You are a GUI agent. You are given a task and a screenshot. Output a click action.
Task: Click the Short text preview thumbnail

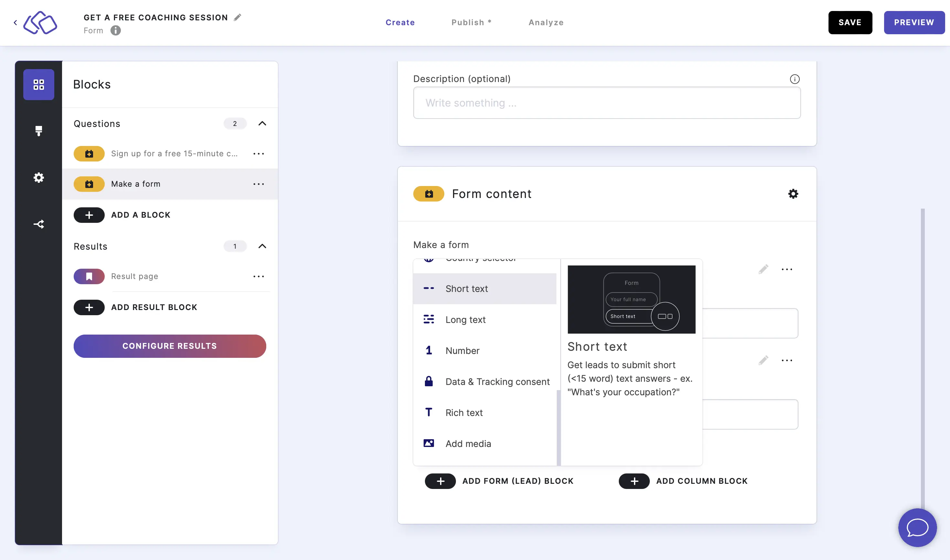point(632,299)
